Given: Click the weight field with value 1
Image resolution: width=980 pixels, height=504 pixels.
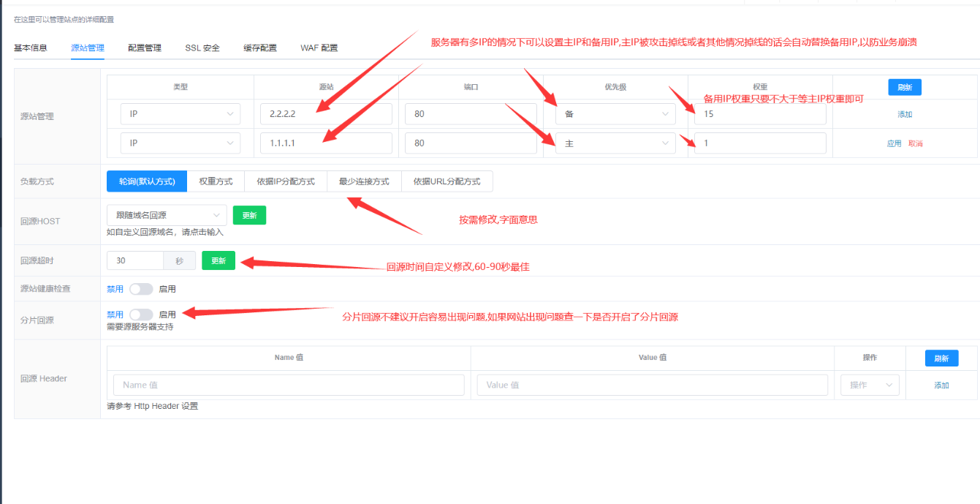Looking at the screenshot, I should tap(760, 143).
